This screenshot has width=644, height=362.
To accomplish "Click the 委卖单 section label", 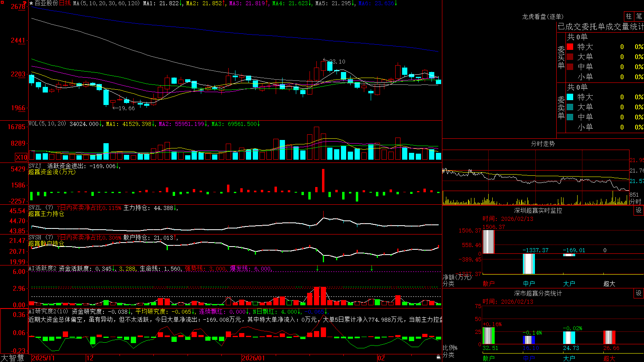I will point(561,107).
